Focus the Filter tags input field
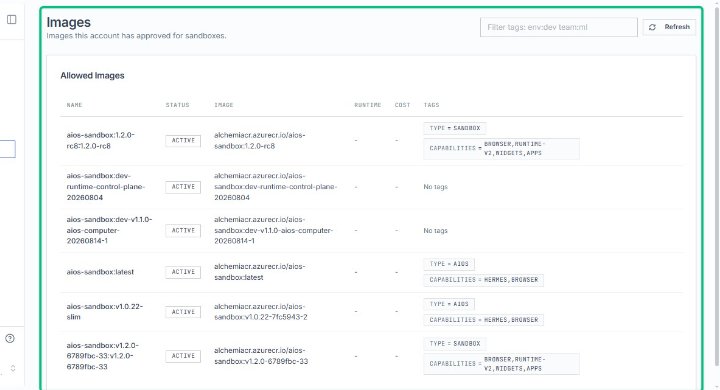 [558, 27]
